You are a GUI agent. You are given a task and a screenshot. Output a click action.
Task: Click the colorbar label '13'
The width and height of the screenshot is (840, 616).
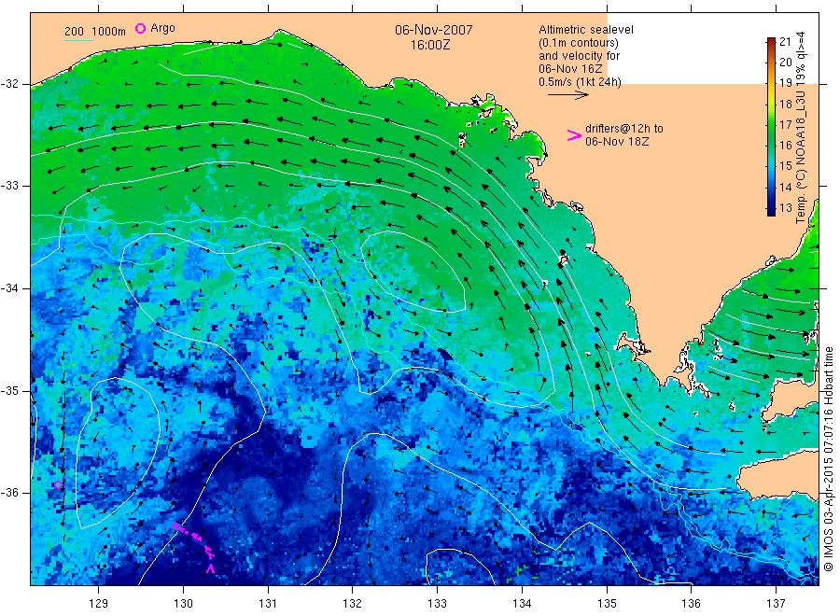click(785, 208)
